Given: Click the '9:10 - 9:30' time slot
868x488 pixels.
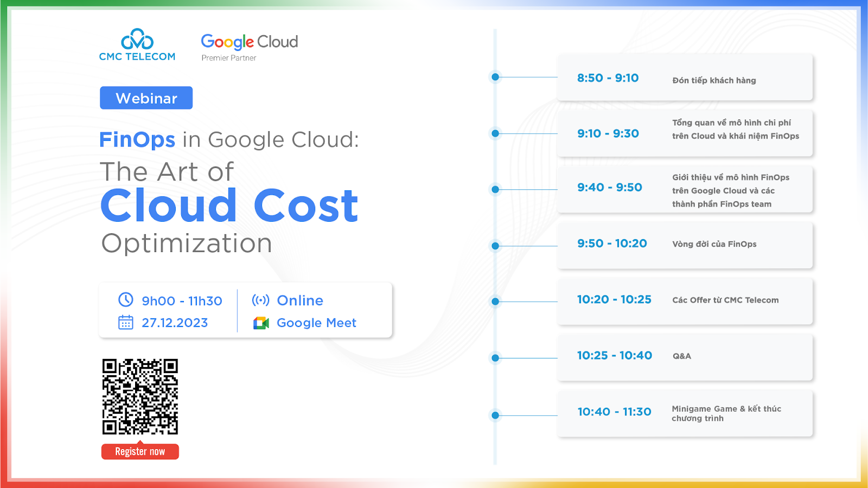Looking at the screenshot, I should pos(608,133).
